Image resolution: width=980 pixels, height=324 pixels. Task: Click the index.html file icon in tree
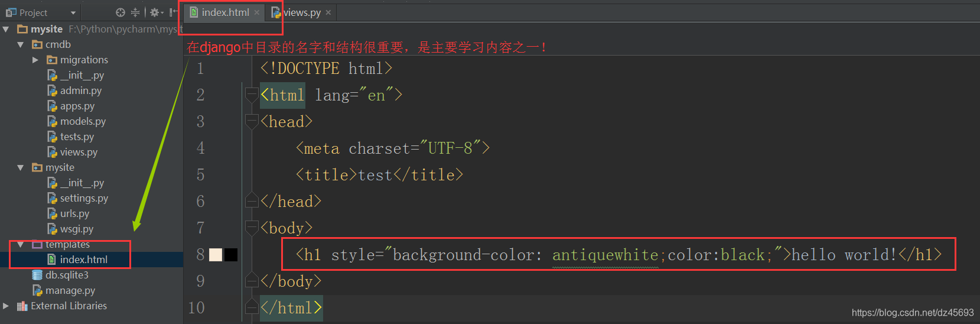tap(52, 260)
